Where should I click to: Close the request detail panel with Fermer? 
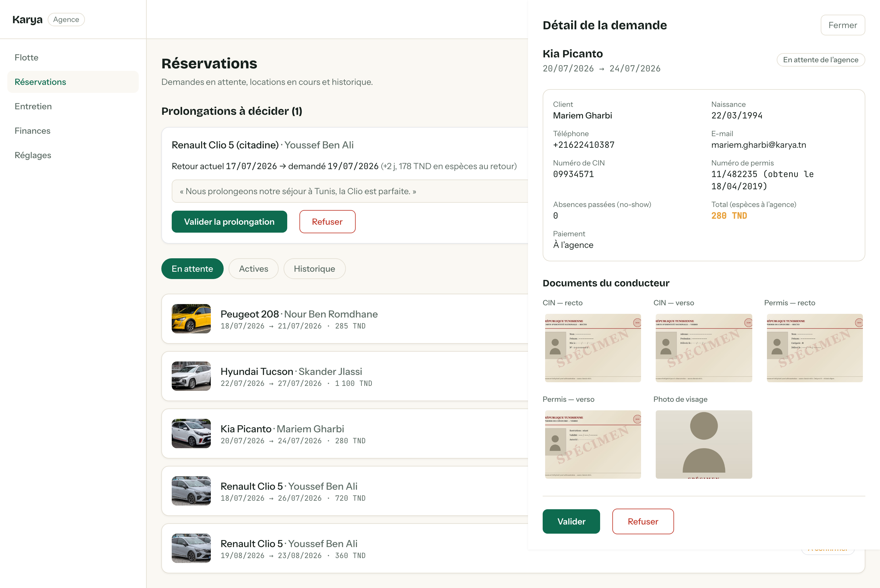pyautogui.click(x=842, y=25)
